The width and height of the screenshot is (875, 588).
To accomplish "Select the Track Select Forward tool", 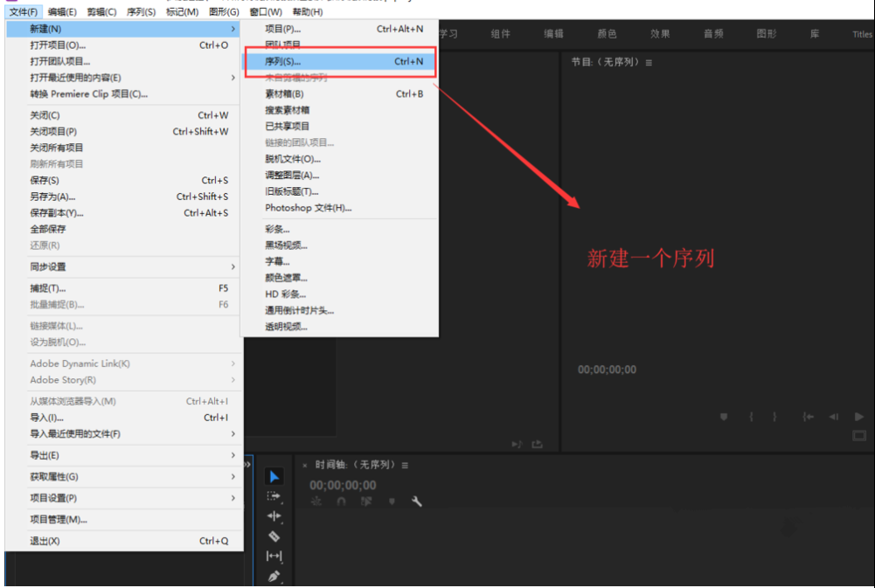I will pos(274,496).
